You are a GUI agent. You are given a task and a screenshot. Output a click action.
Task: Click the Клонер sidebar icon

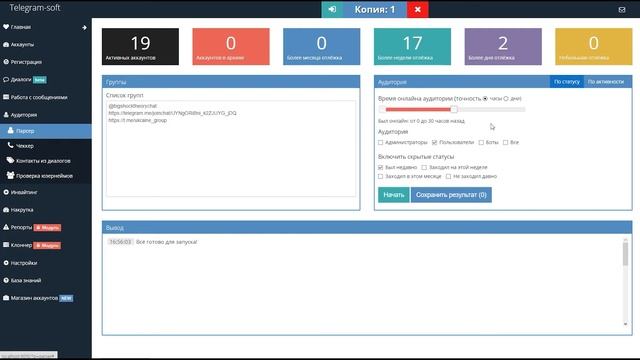[x=6, y=245]
